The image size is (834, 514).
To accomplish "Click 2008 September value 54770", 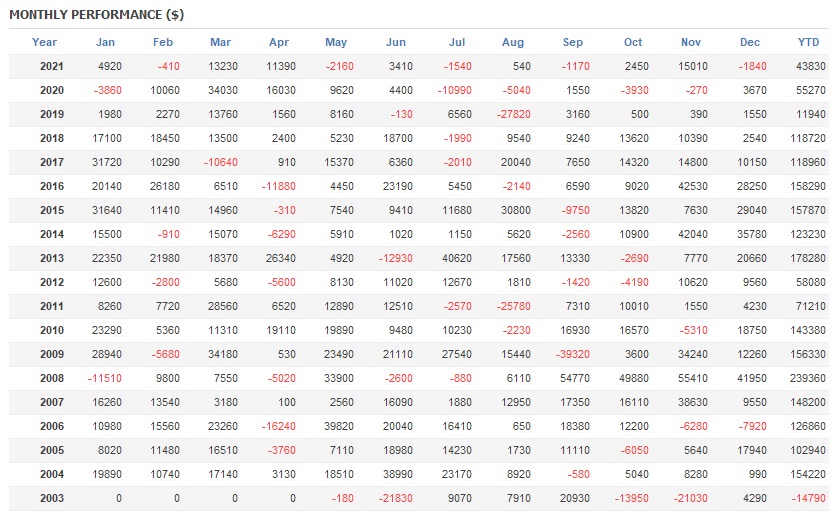I will tap(572, 378).
